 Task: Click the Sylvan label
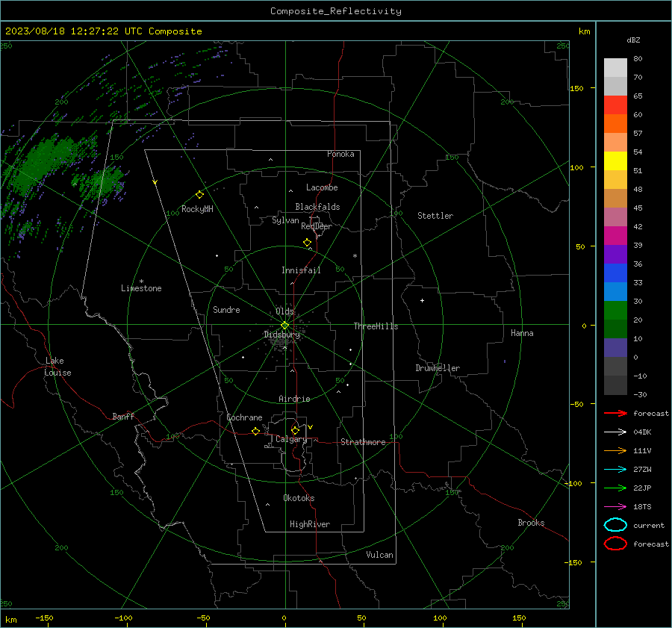click(285, 221)
